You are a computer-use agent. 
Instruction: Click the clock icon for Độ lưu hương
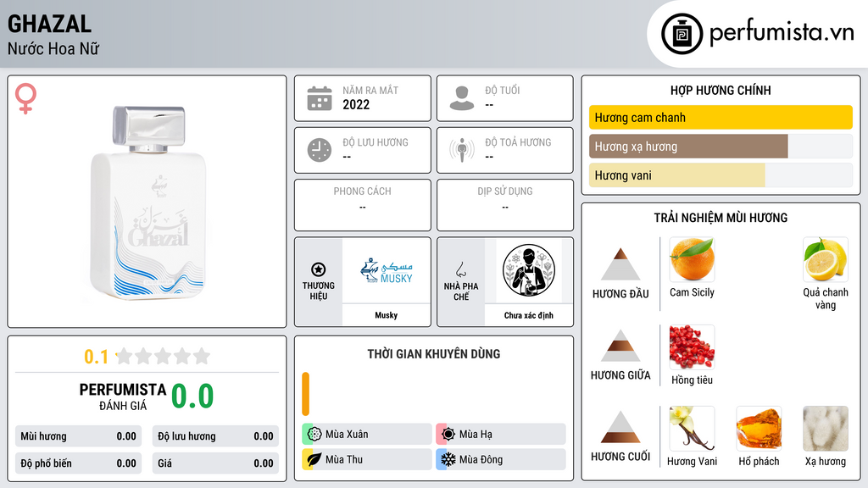[x=320, y=150]
